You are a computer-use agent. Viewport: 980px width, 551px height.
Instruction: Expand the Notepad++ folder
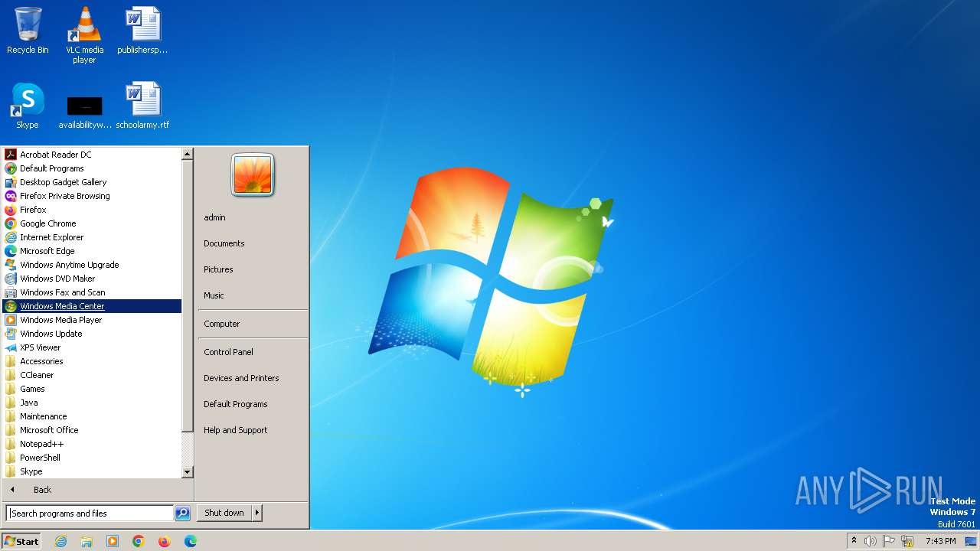[92, 444]
